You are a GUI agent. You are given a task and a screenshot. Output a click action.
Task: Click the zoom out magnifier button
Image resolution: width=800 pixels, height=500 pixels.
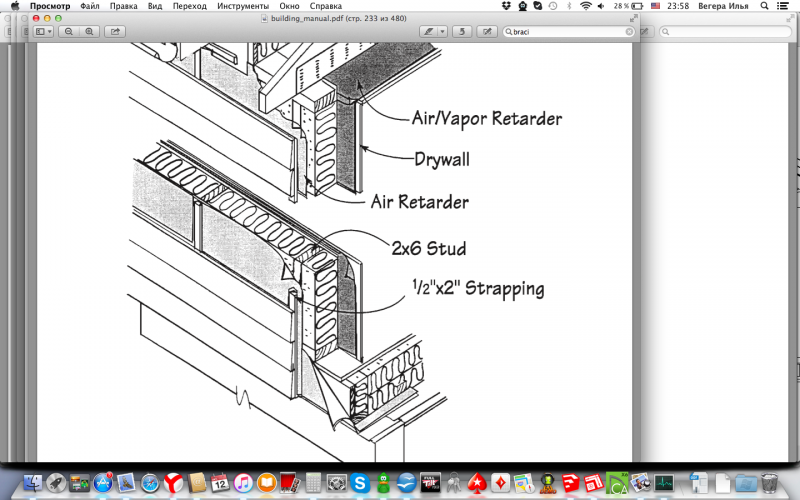pyautogui.click(x=69, y=32)
